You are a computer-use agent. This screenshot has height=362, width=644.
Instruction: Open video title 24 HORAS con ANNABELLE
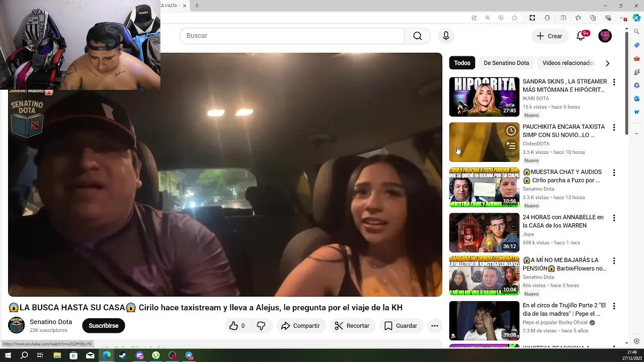563,221
